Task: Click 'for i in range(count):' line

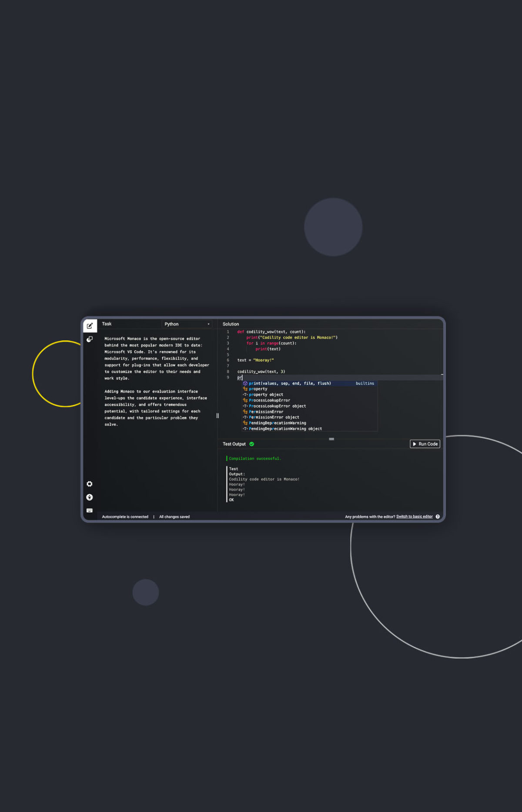Action: click(271, 343)
